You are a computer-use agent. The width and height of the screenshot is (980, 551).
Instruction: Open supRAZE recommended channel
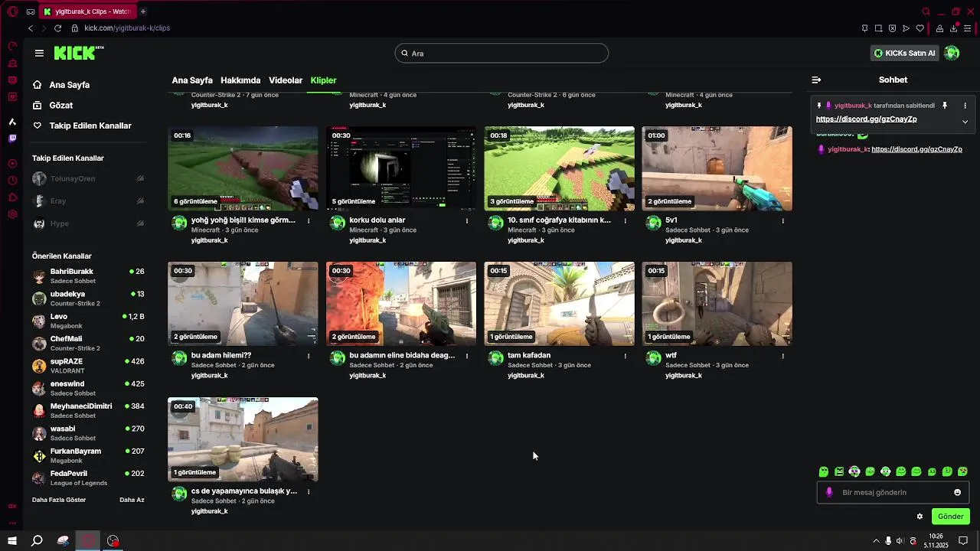[x=88, y=366]
